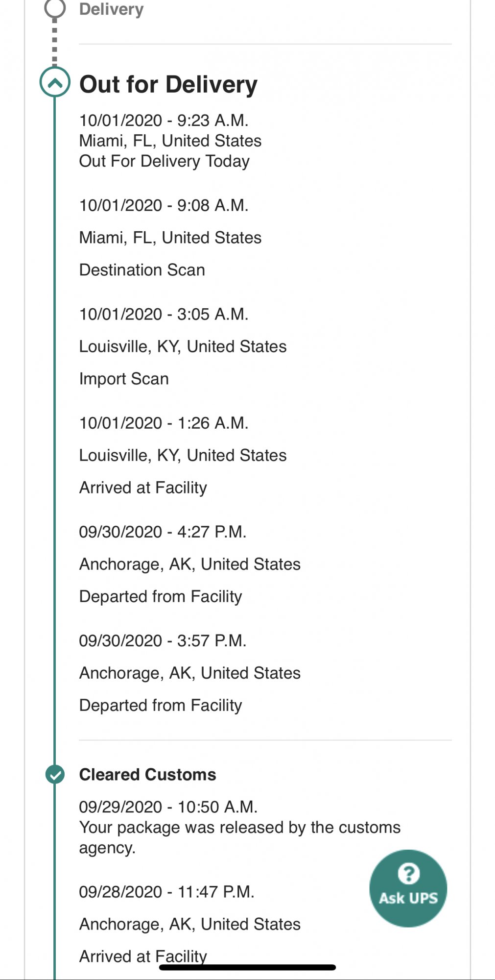Screen dimensions: 495x980
Task: Tap the Import Scan entry text
Action: 124,379
